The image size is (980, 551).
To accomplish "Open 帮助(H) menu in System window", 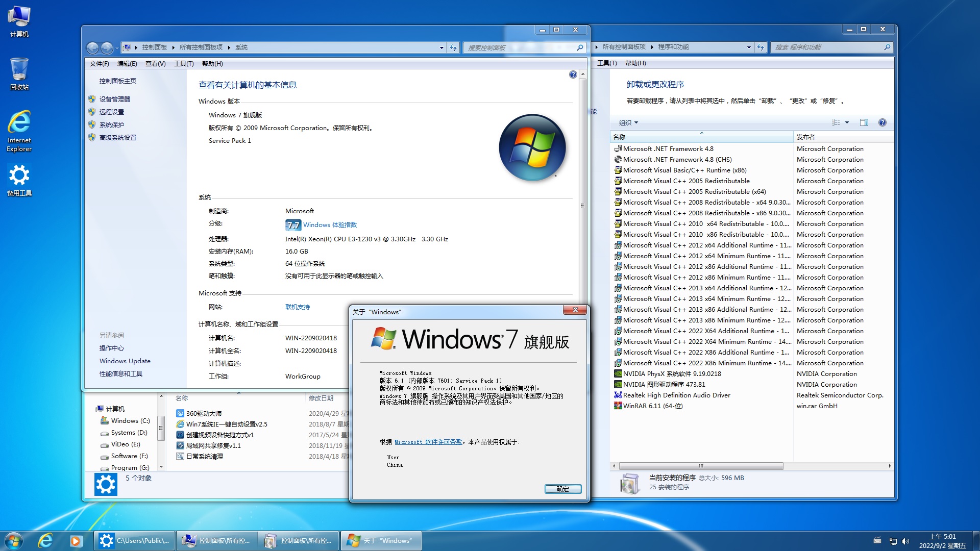I will click(212, 64).
